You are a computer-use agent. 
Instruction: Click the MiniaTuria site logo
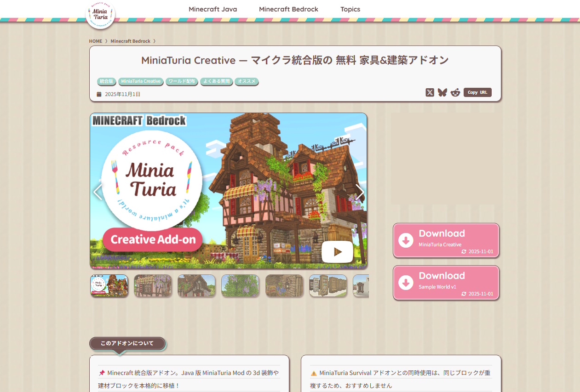click(x=100, y=14)
